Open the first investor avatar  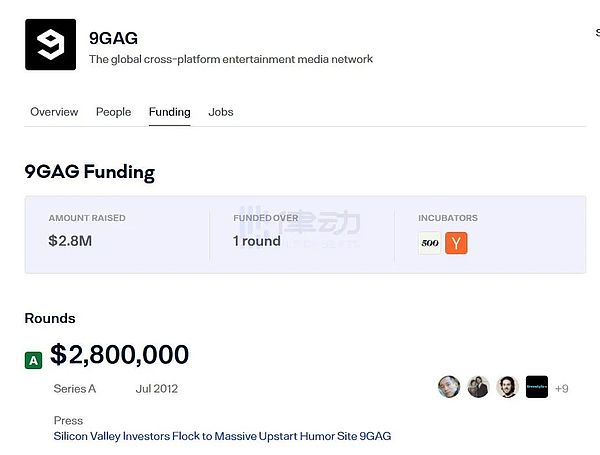coord(449,388)
